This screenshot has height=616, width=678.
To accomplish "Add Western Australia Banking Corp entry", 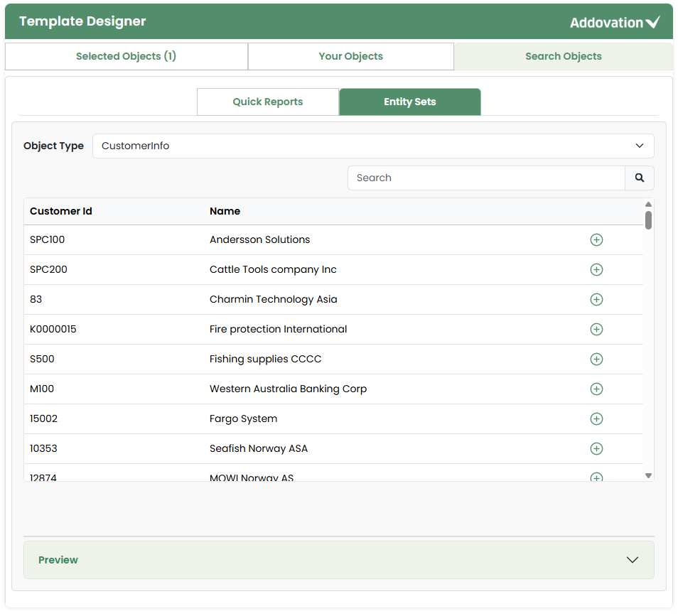I will pyautogui.click(x=596, y=389).
